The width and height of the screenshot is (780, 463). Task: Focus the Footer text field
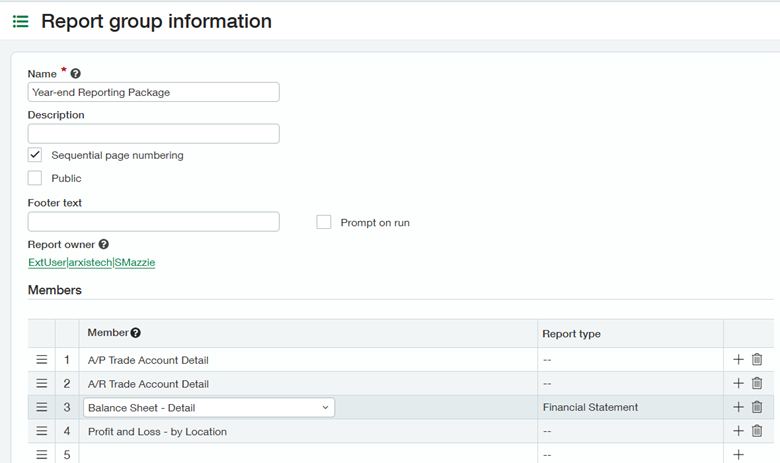pos(153,222)
